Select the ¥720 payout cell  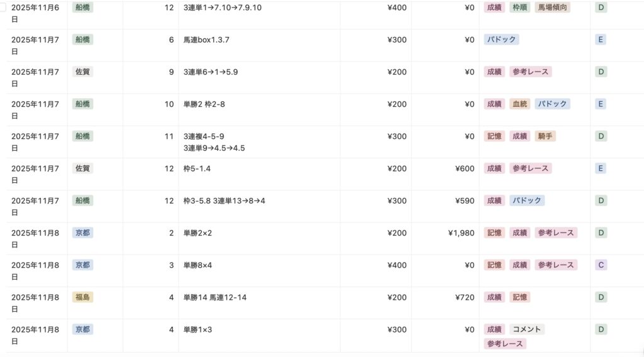465,297
